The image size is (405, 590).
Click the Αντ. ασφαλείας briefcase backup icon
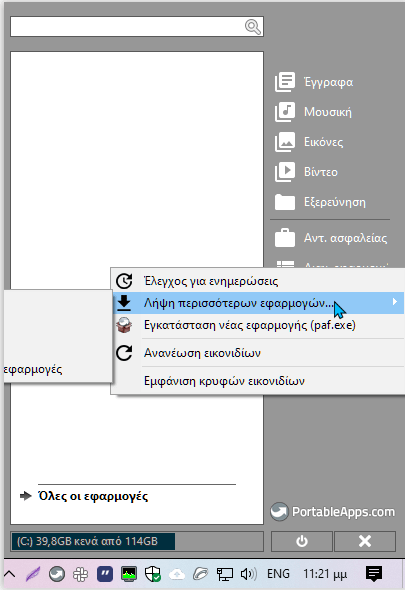pos(285,238)
